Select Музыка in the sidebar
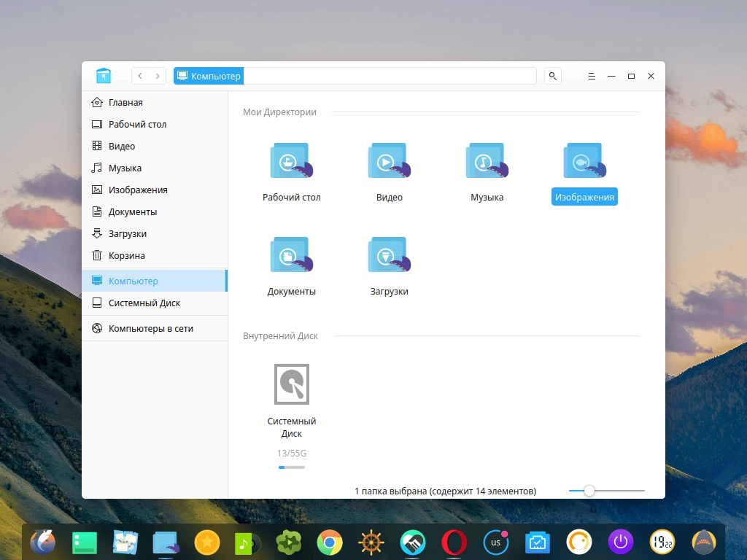747x560 pixels. (155, 168)
